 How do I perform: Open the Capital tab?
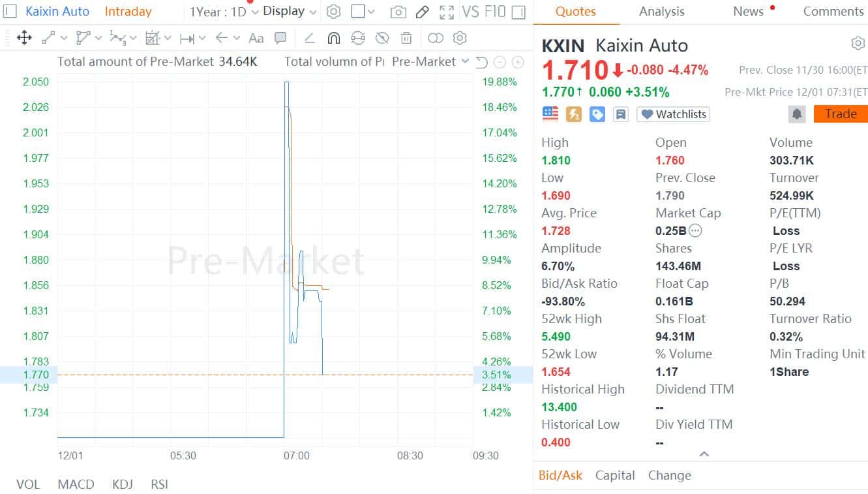coord(614,475)
